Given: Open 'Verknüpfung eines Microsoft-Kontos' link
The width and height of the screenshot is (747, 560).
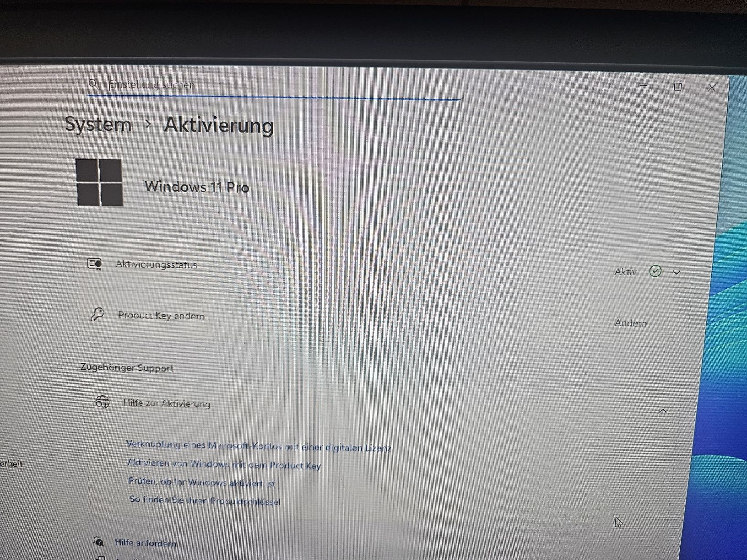Looking at the screenshot, I should click(x=259, y=446).
